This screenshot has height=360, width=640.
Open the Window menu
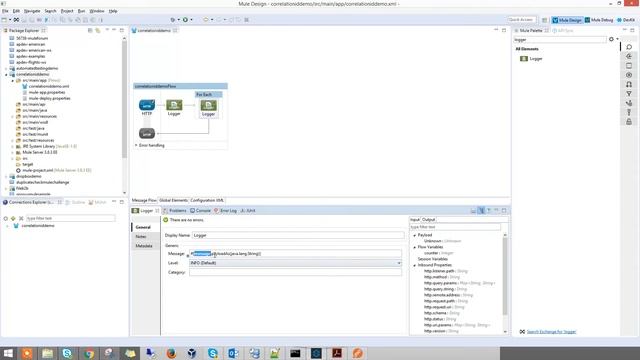point(97,11)
